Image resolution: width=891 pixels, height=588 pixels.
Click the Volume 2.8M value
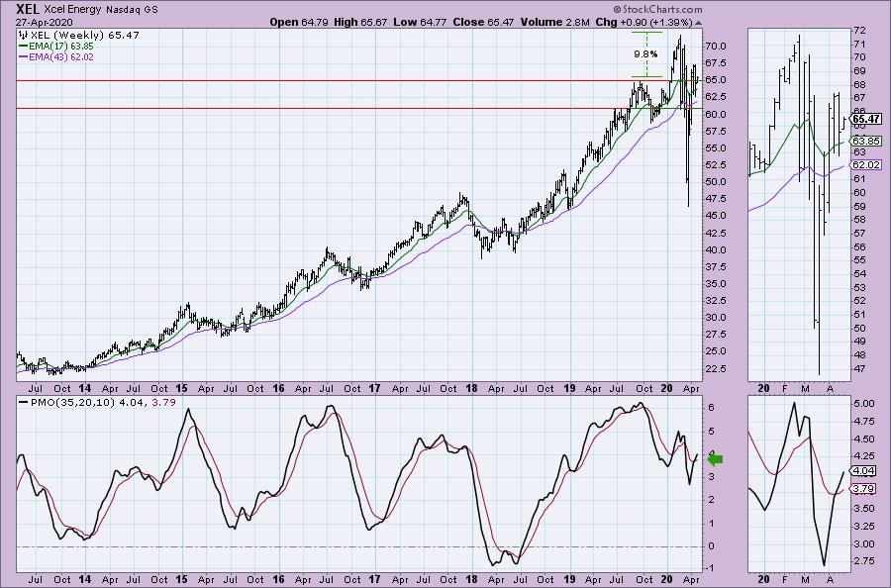[554, 22]
